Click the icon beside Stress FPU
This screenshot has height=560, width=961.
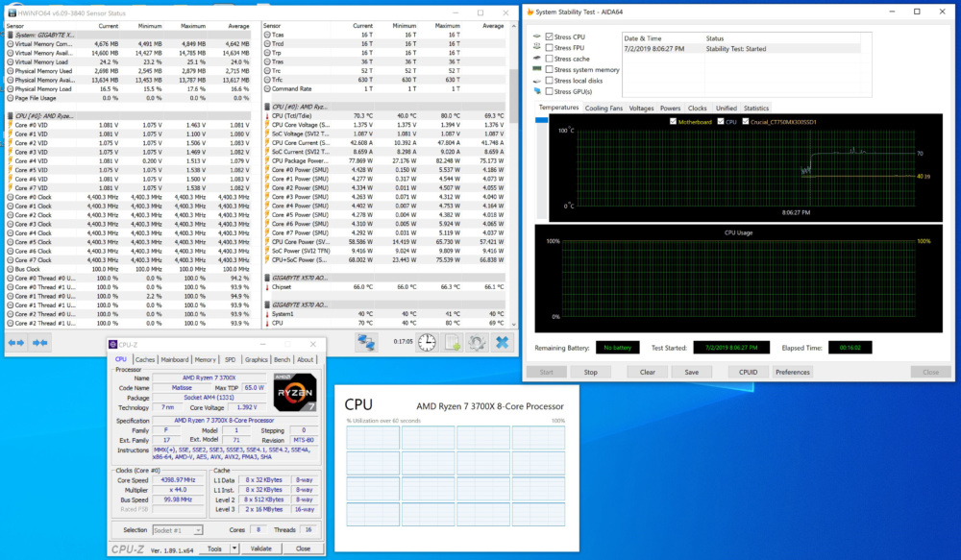pyautogui.click(x=537, y=47)
